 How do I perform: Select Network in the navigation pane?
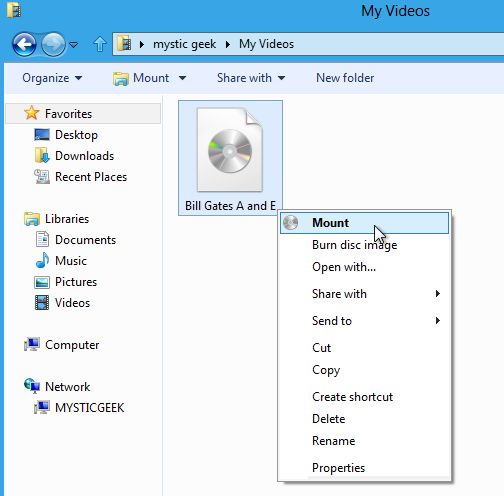[68, 387]
